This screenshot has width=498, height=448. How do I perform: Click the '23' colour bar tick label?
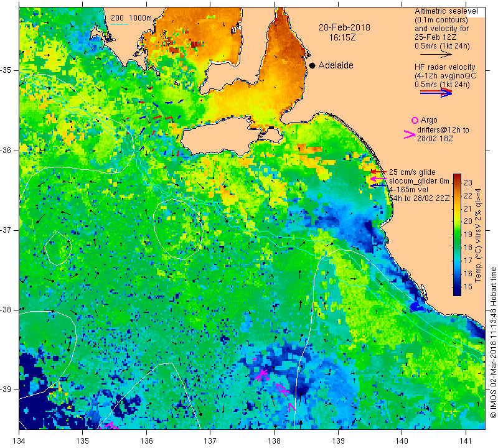(467, 182)
